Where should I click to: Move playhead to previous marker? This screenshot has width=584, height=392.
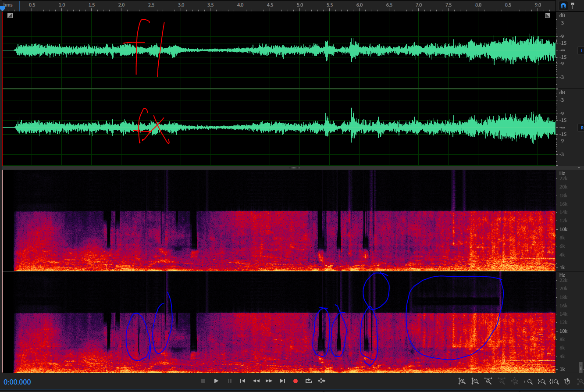[x=242, y=381]
